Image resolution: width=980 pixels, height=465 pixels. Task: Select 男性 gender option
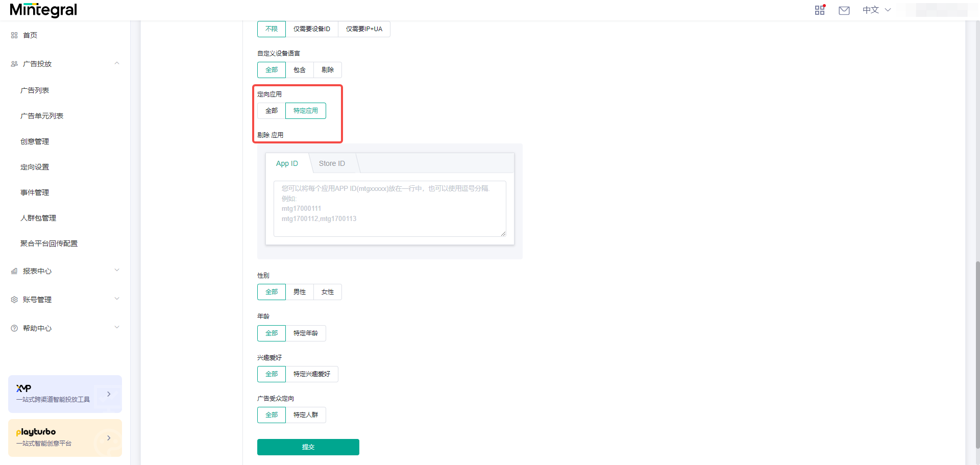coord(299,291)
